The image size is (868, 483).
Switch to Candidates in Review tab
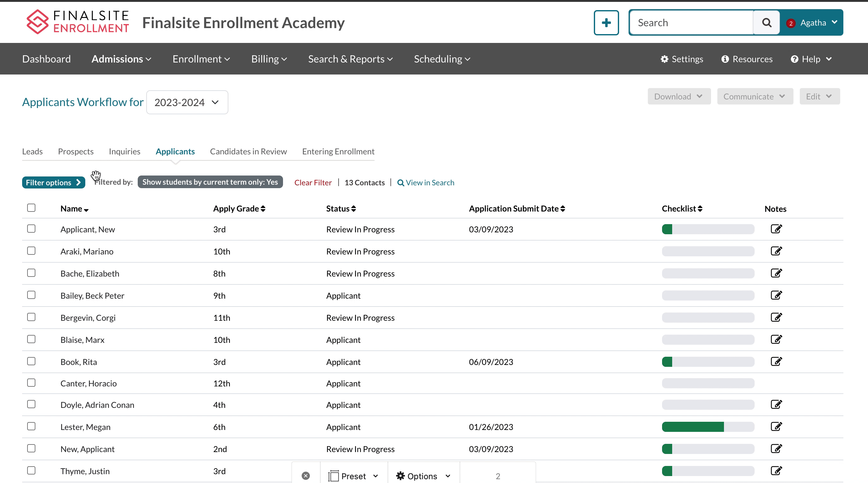coord(248,152)
